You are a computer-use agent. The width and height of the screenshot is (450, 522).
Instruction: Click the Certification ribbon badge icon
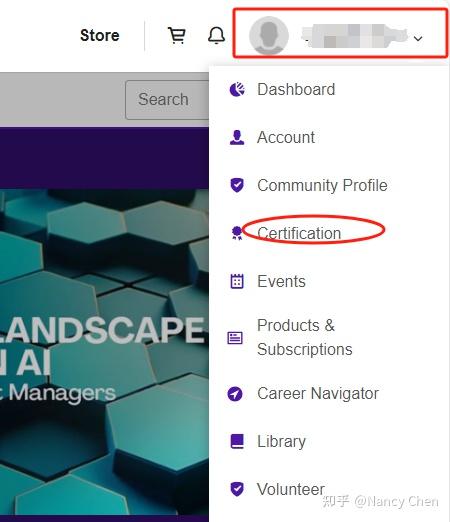[x=237, y=233]
